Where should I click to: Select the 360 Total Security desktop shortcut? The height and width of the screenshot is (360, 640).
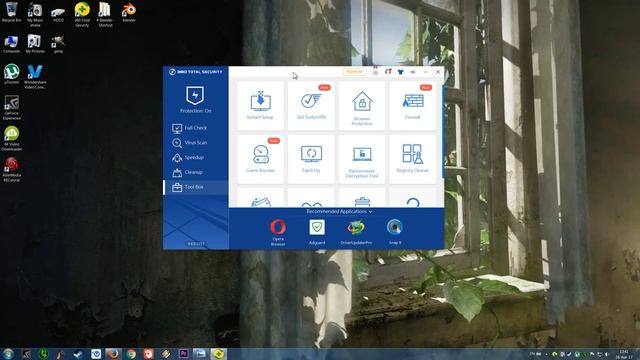pos(82,14)
